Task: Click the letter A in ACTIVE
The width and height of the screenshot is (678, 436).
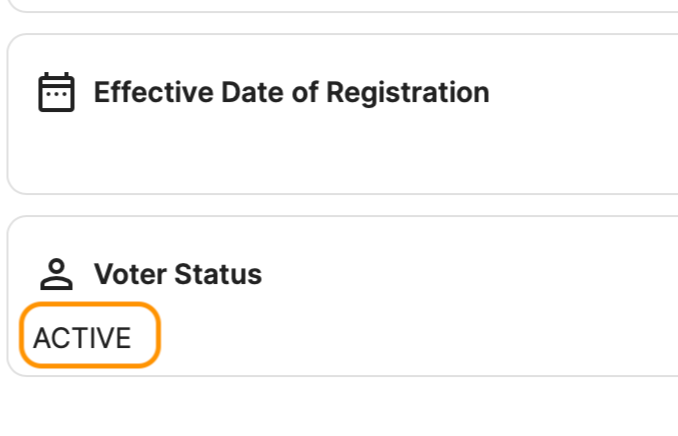Action: (x=42, y=338)
